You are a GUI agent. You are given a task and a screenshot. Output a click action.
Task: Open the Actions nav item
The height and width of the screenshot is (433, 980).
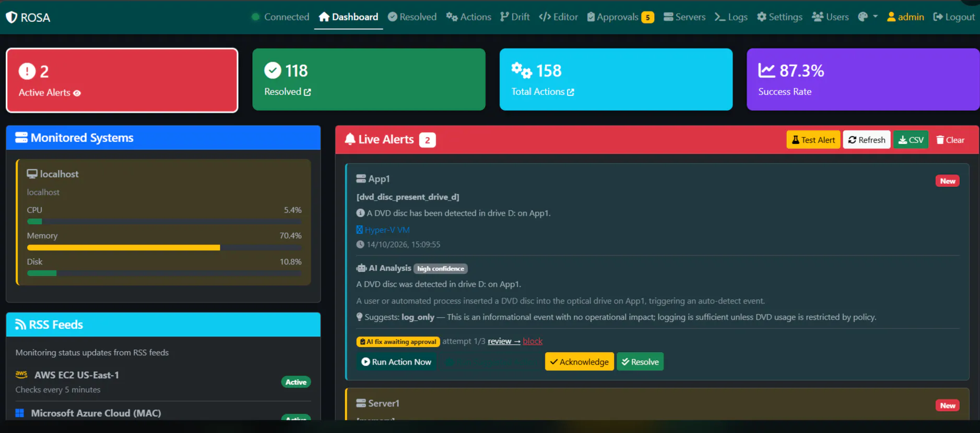coord(468,17)
